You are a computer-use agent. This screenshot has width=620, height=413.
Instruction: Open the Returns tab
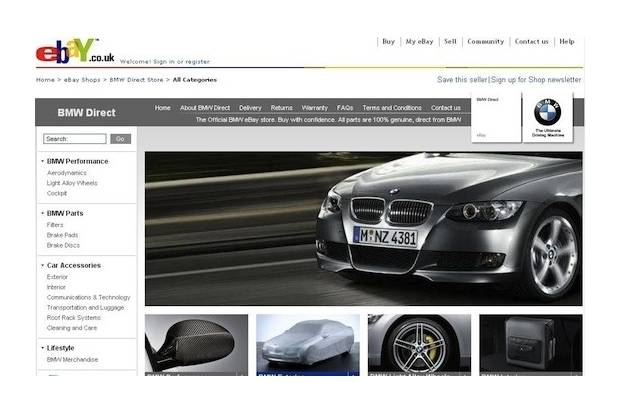[x=282, y=108]
